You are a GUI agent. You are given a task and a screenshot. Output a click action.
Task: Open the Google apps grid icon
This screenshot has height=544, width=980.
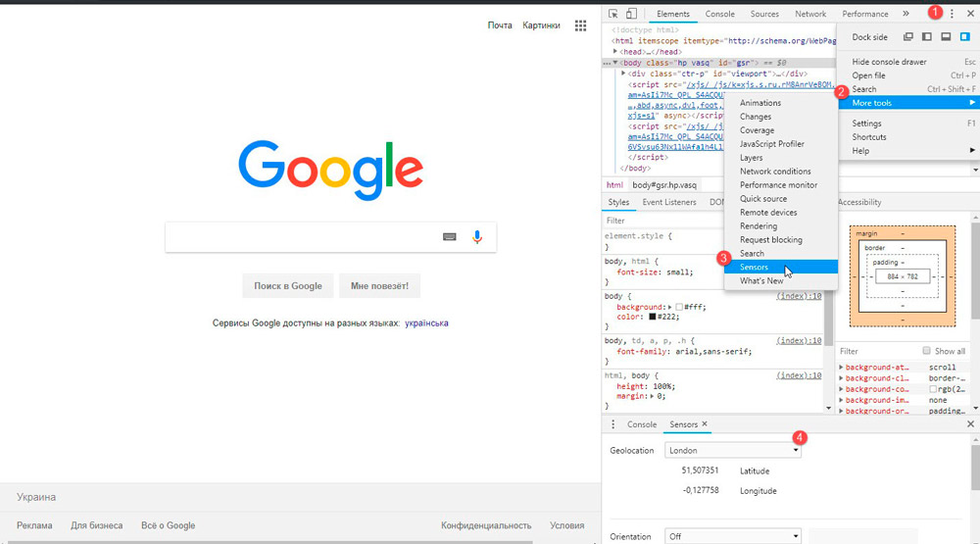point(580,25)
